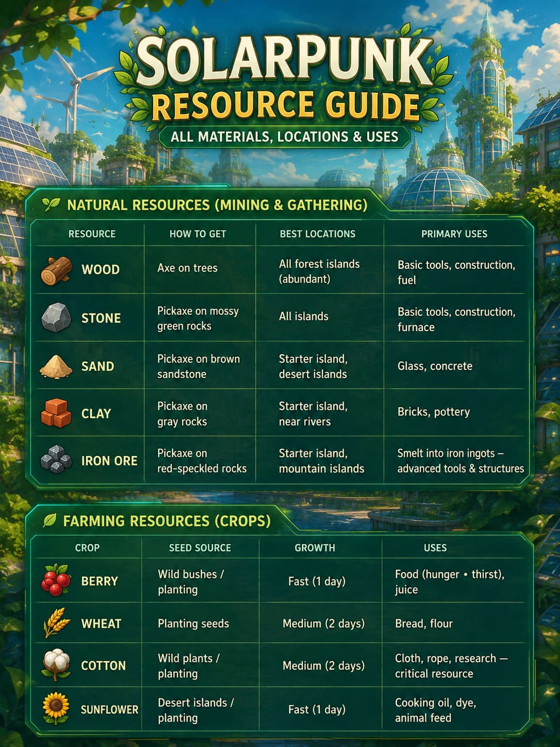
Task: Click the Primary Uses column header
Action: click(454, 234)
